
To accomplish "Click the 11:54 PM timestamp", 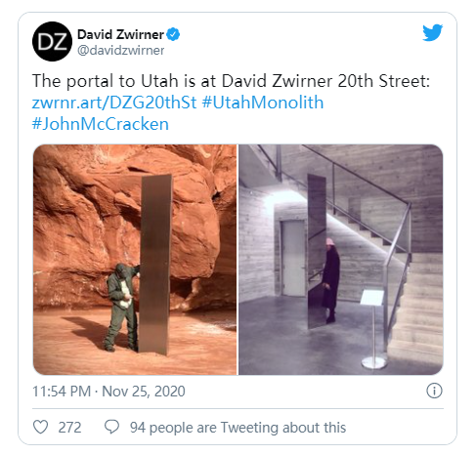I will coord(62,392).
